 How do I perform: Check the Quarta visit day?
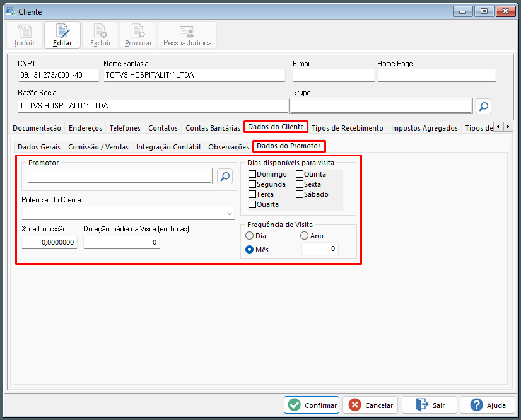click(252, 204)
